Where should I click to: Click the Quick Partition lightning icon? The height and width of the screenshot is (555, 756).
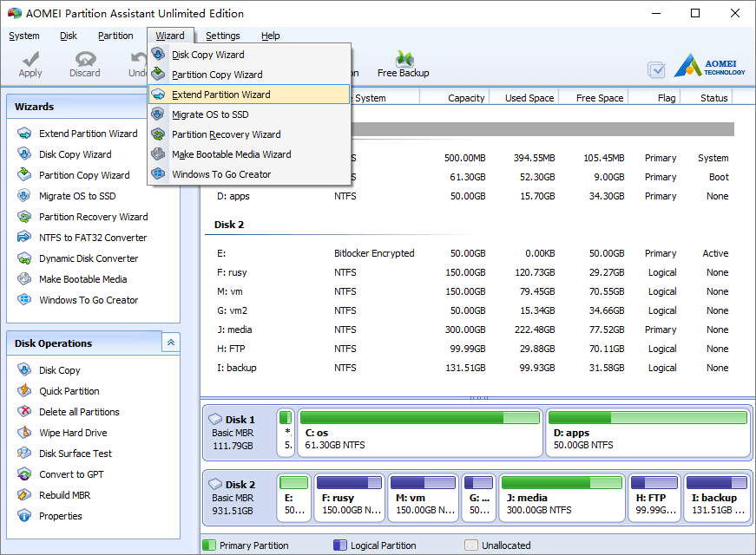click(x=24, y=391)
